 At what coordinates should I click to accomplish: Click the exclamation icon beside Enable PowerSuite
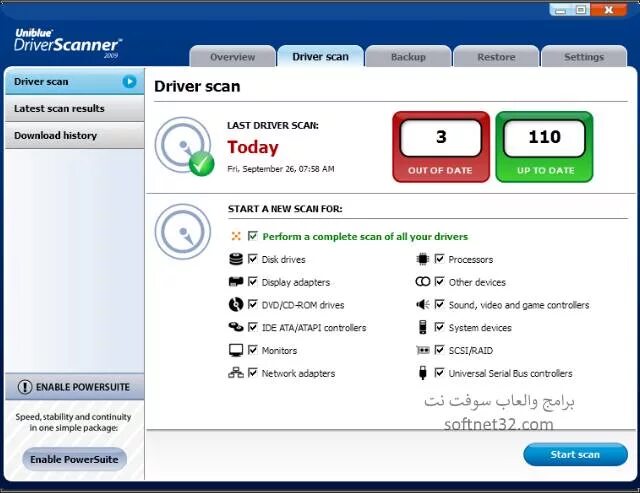tap(25, 386)
